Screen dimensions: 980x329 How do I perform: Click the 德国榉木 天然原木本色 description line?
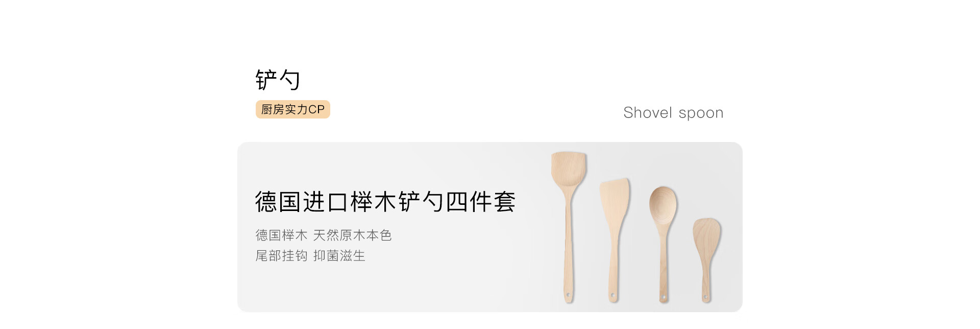(x=324, y=235)
